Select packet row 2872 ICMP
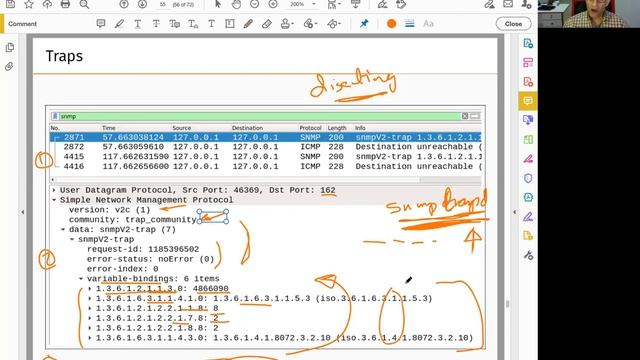 pyautogui.click(x=265, y=147)
